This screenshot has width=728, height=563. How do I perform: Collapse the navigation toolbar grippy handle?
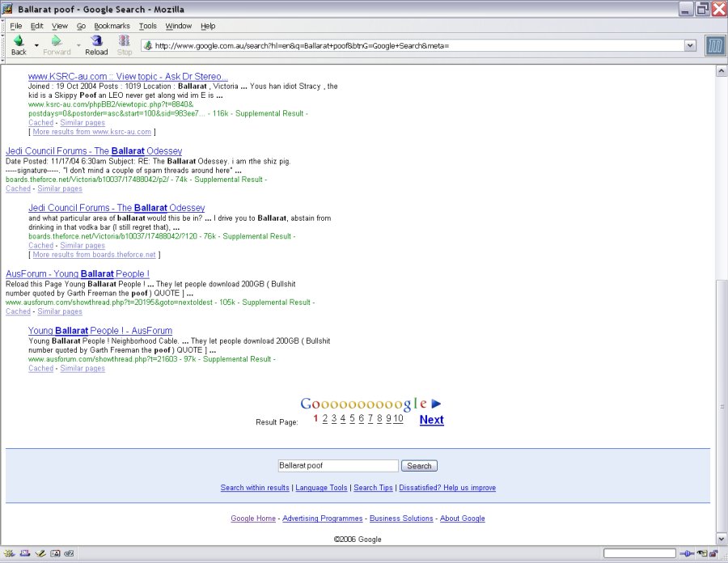[2, 46]
